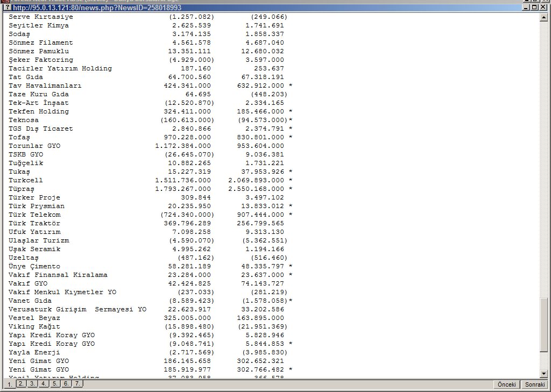Screen dimensions: 551x392
Task: Select Yapı Kredi Koray value 5.844.853
Action: click(x=265, y=344)
